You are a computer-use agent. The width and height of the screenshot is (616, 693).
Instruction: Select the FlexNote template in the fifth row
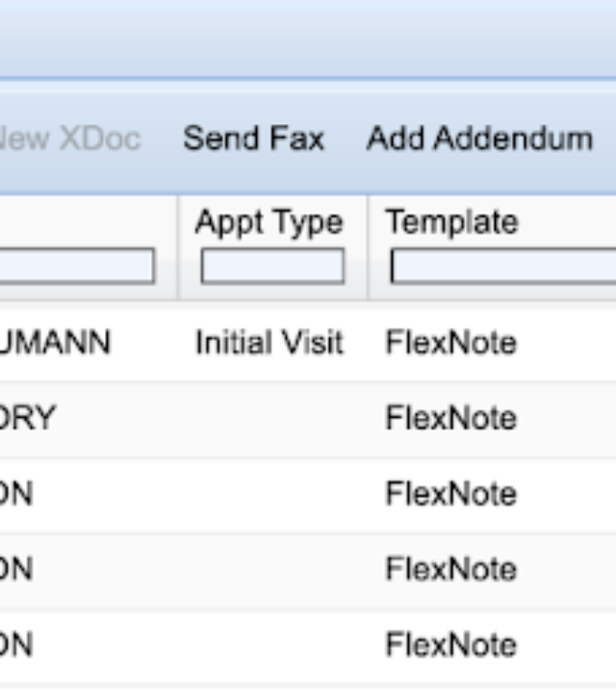[x=450, y=644]
